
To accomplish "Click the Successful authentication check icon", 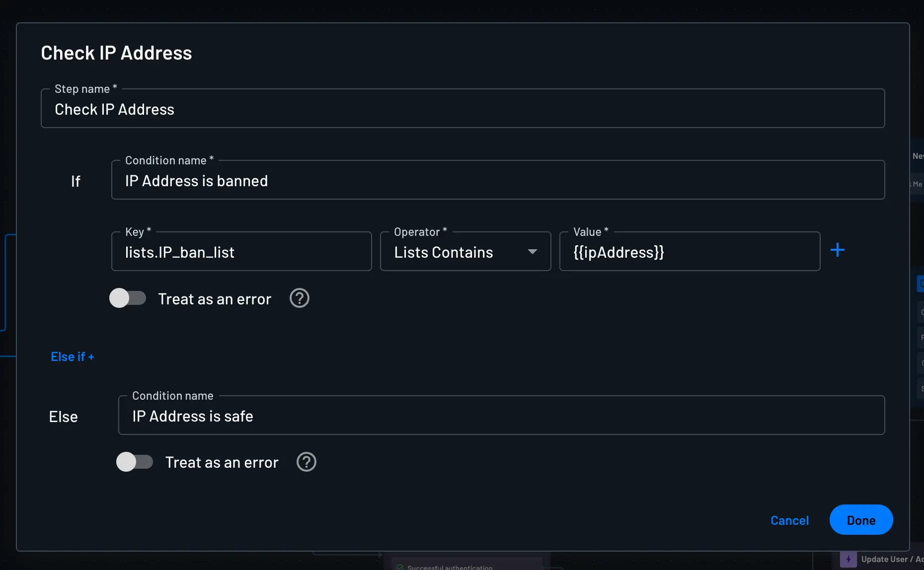I will [x=400, y=567].
